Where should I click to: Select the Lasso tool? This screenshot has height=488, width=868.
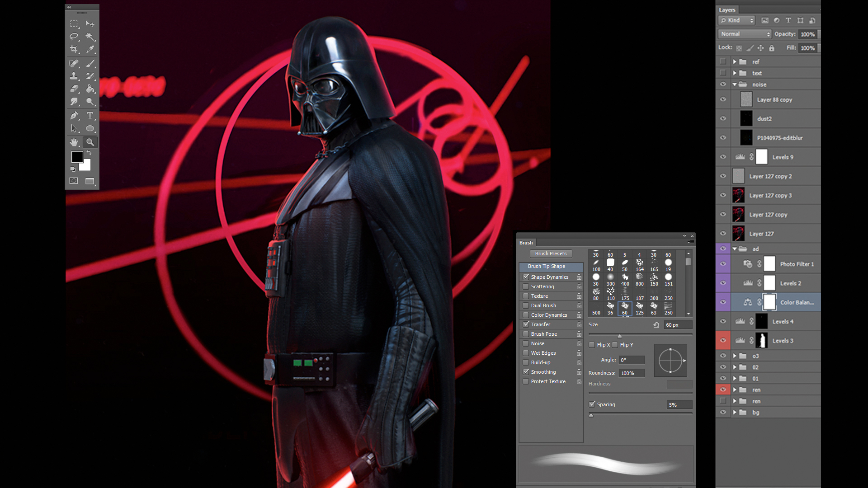coord(74,36)
